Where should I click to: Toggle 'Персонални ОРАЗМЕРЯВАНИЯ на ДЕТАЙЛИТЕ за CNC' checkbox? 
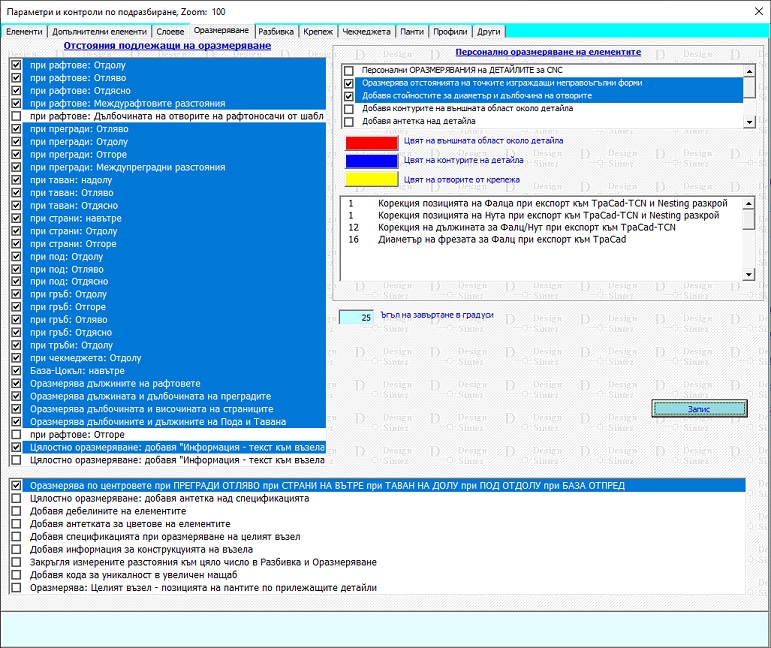(x=348, y=71)
